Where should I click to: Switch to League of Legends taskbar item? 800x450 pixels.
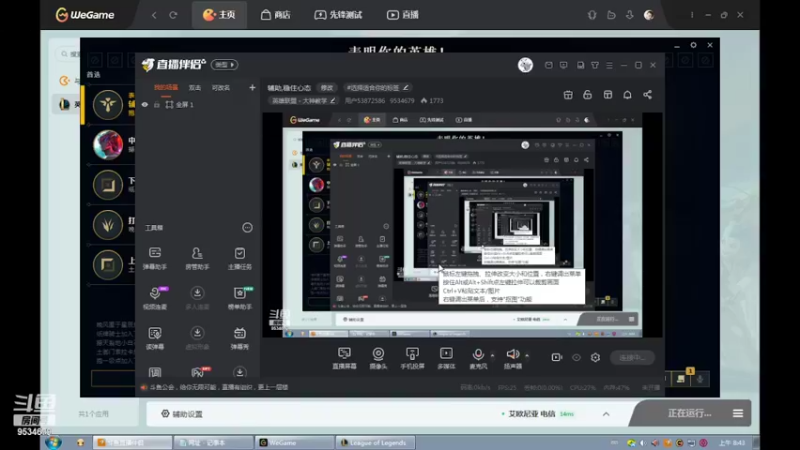375,443
